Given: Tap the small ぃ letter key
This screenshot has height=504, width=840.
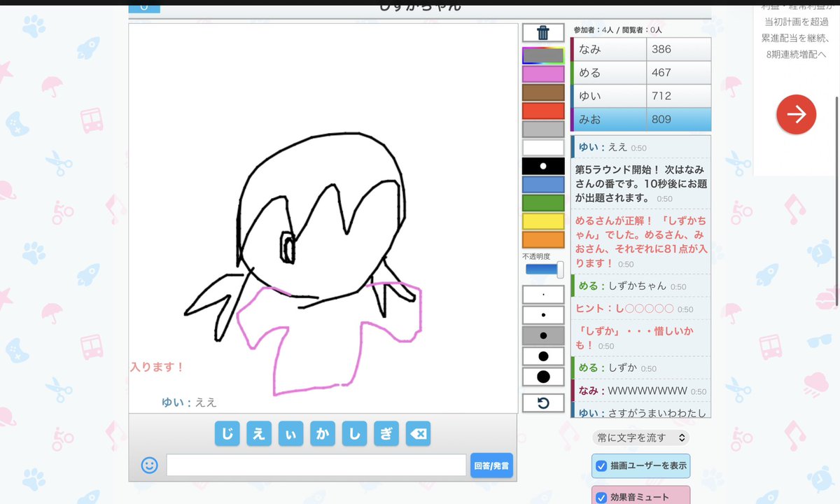Looking at the screenshot, I should point(290,434).
